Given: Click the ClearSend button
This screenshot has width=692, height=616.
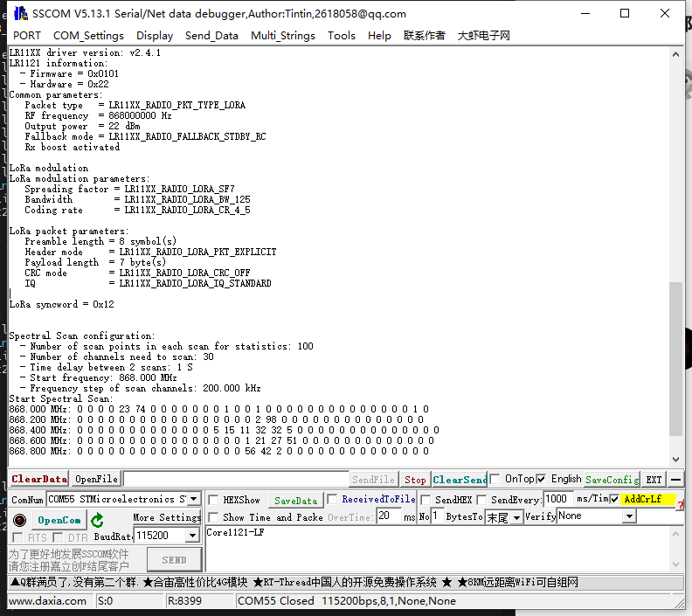Looking at the screenshot, I should 460,479.
